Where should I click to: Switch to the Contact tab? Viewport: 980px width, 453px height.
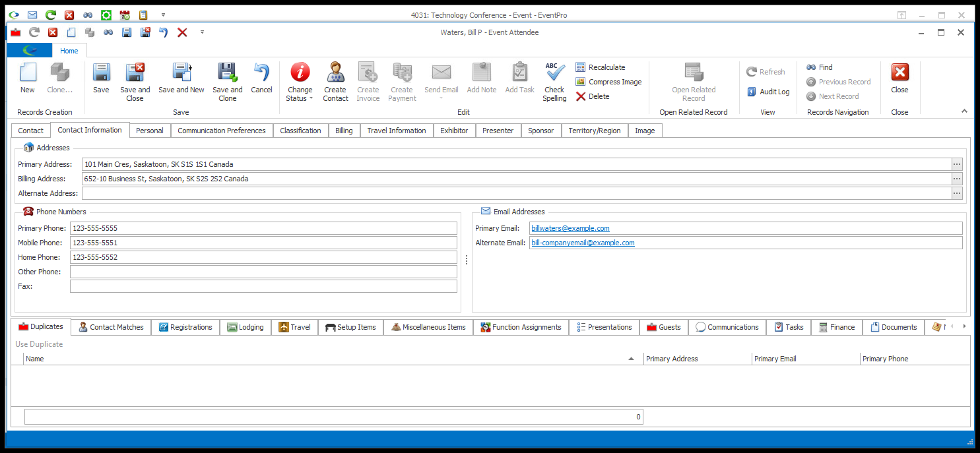tap(31, 131)
